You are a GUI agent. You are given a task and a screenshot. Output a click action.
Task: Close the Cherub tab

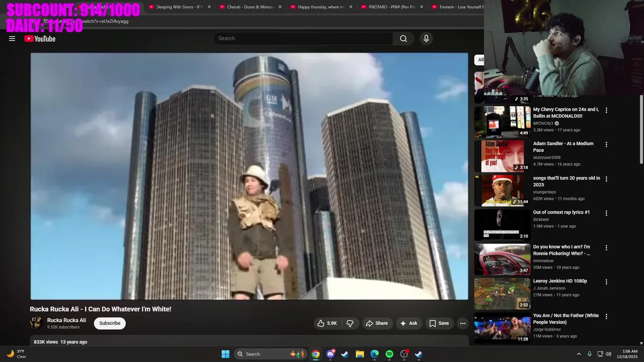[280, 7]
